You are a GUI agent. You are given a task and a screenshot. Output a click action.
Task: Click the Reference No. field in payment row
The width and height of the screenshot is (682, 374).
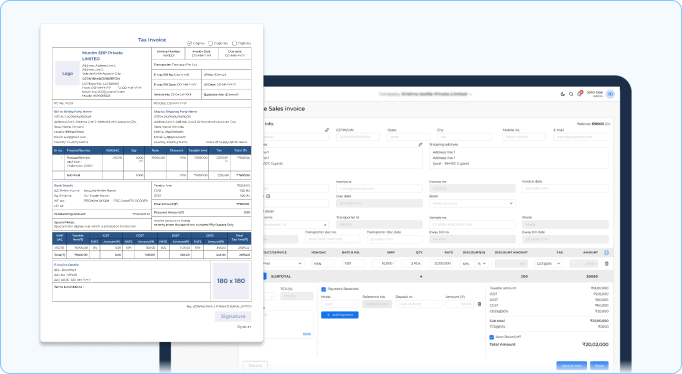pyautogui.click(x=377, y=304)
